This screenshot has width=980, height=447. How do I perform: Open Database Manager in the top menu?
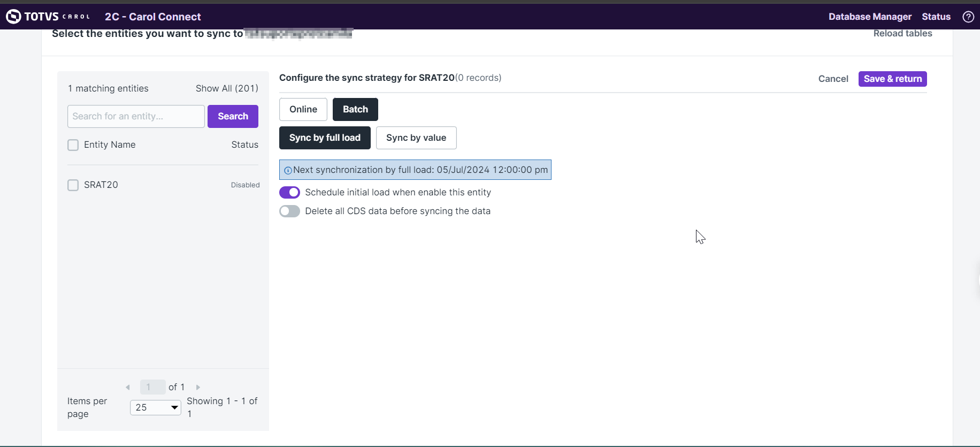[870, 17]
